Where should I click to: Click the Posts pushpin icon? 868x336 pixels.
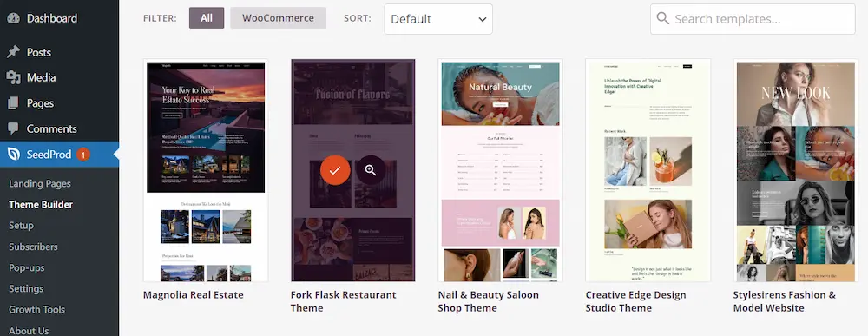(x=13, y=52)
